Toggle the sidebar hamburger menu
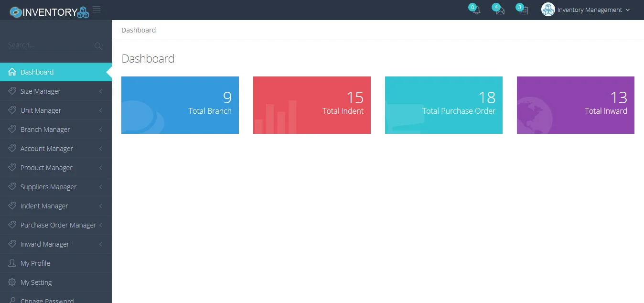 (x=97, y=9)
